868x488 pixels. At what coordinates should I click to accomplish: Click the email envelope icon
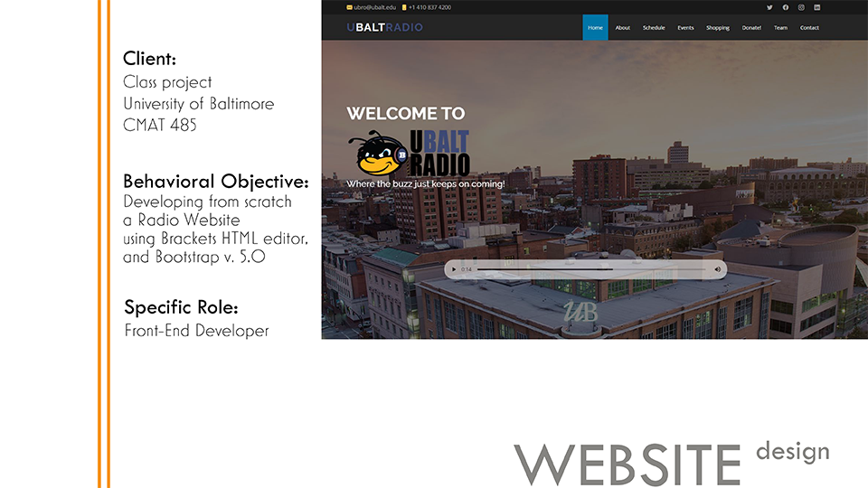(x=349, y=7)
